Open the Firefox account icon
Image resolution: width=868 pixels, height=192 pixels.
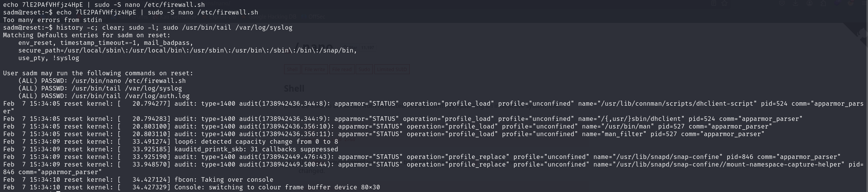click(809, 3)
